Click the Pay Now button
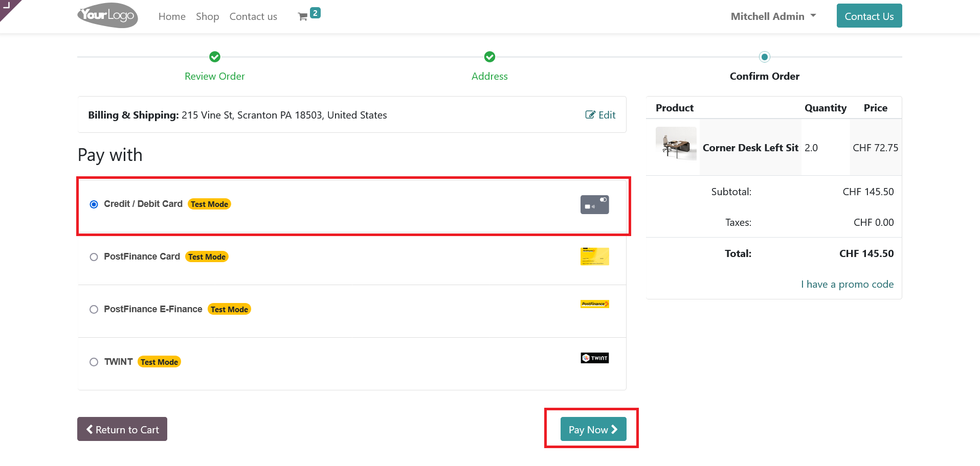 (x=593, y=429)
